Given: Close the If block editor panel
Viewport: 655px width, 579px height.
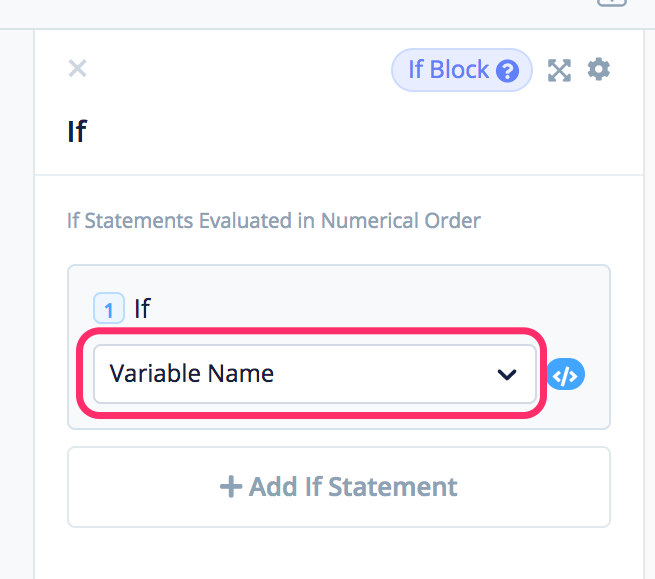Looking at the screenshot, I should 77,69.
